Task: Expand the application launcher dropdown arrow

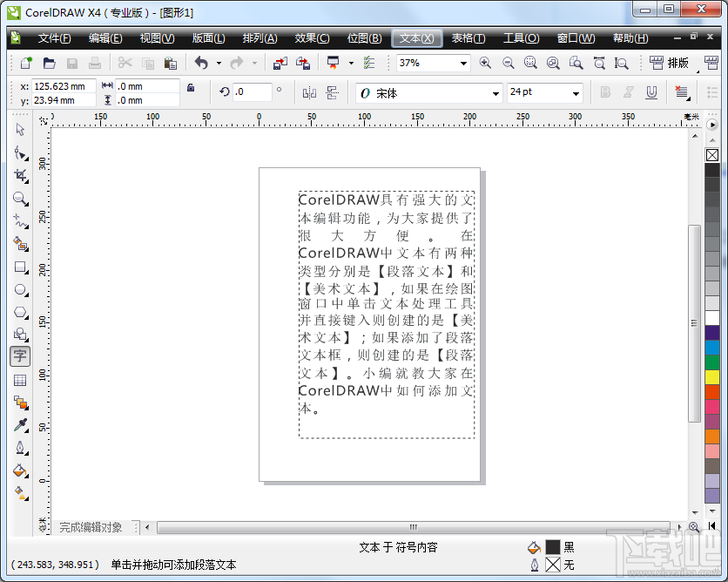Action: point(351,63)
